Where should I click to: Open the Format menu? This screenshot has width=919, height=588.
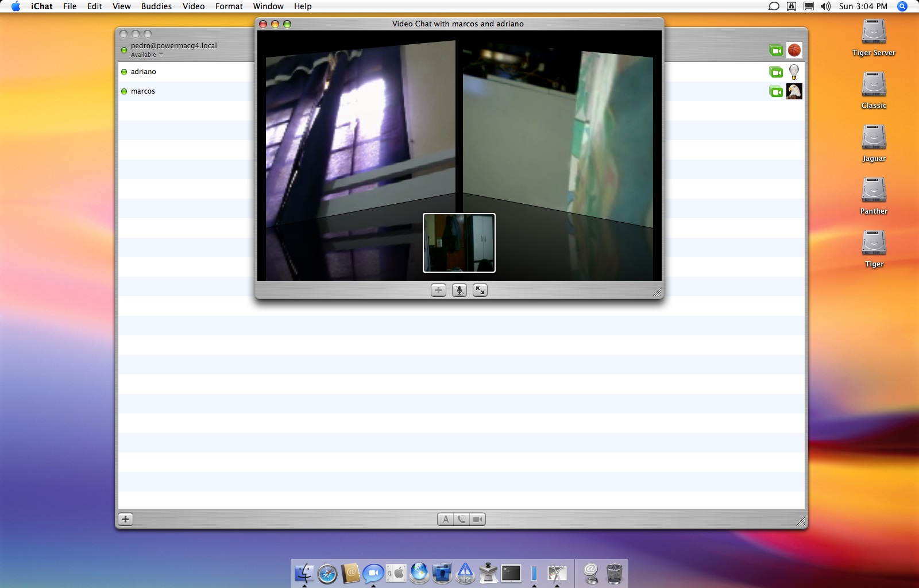[229, 6]
